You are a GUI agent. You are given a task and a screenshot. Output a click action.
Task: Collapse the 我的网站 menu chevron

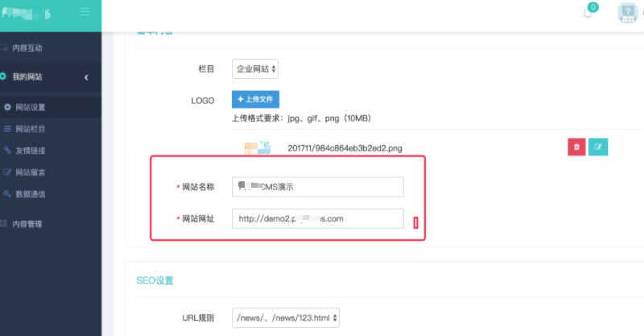(x=86, y=77)
